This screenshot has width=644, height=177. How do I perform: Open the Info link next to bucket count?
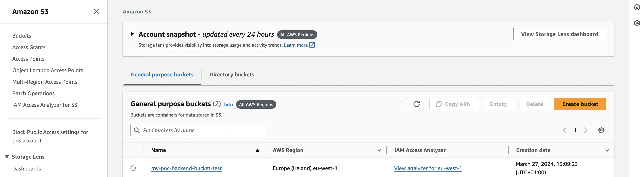(228, 104)
